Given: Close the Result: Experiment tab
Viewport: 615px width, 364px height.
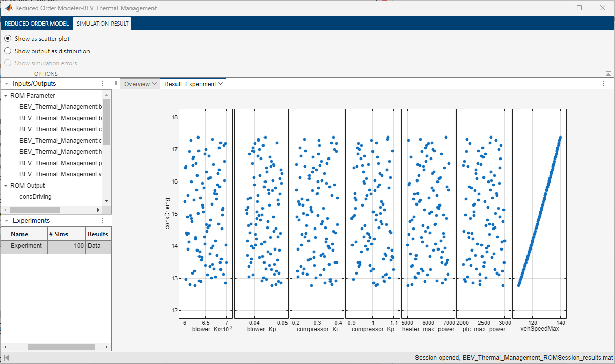Looking at the screenshot, I should coord(222,83).
